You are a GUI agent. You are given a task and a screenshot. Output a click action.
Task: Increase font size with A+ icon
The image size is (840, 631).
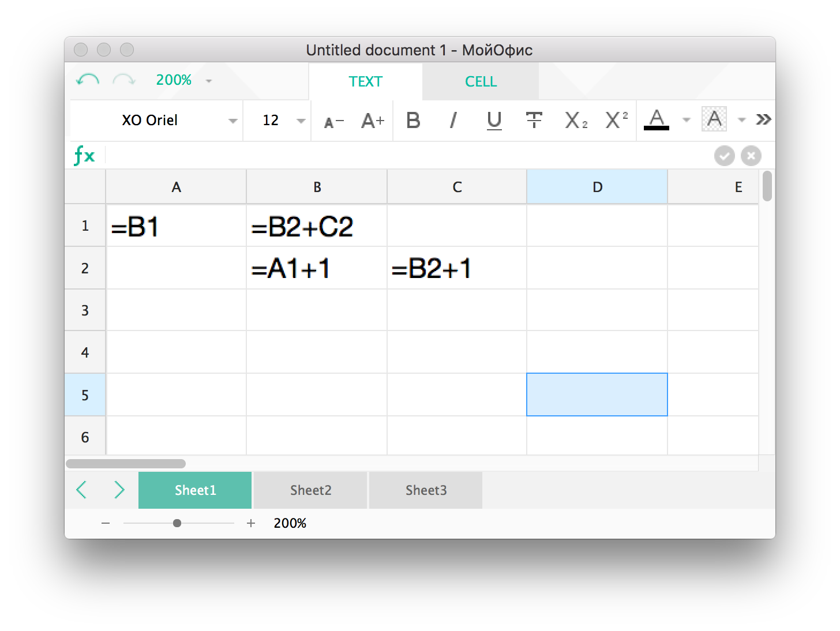point(373,121)
